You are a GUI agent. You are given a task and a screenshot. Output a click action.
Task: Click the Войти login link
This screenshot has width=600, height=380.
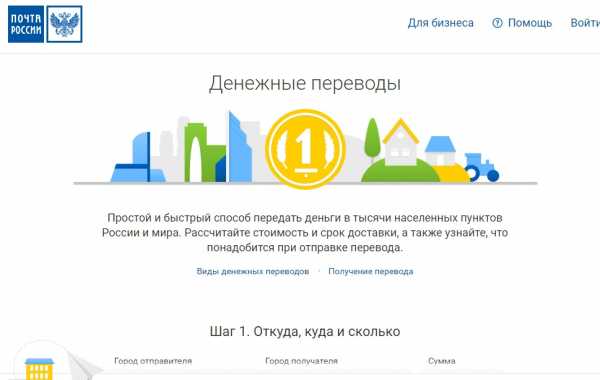coord(585,23)
